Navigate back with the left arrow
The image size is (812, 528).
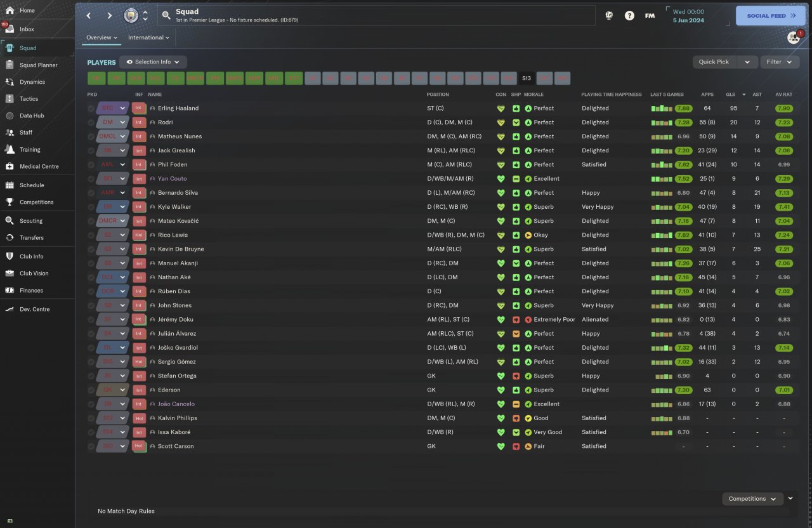point(89,16)
